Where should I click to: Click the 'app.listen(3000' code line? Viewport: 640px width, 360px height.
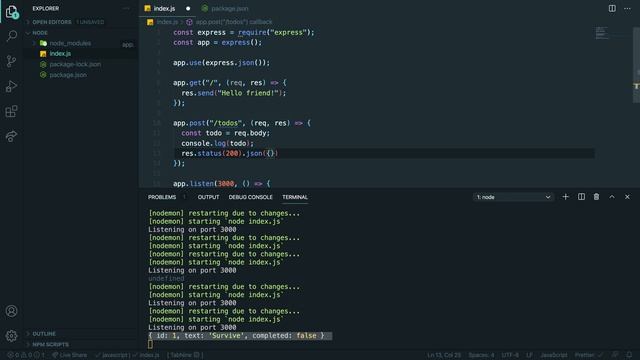pos(222,184)
